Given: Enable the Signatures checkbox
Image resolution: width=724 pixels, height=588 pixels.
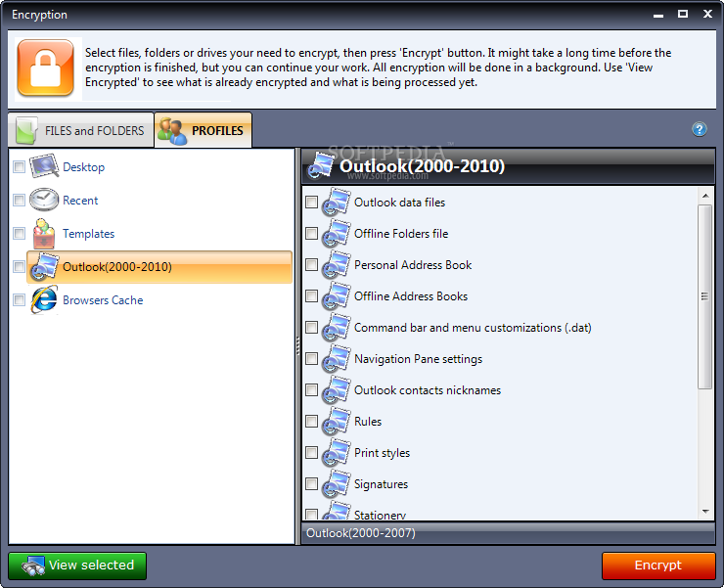Looking at the screenshot, I should coord(312,483).
